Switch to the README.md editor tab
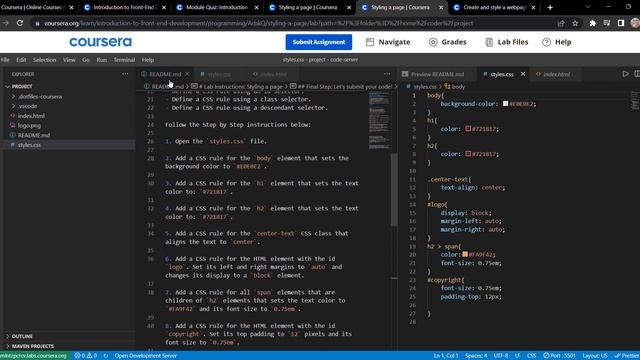640x360 pixels. pos(164,74)
